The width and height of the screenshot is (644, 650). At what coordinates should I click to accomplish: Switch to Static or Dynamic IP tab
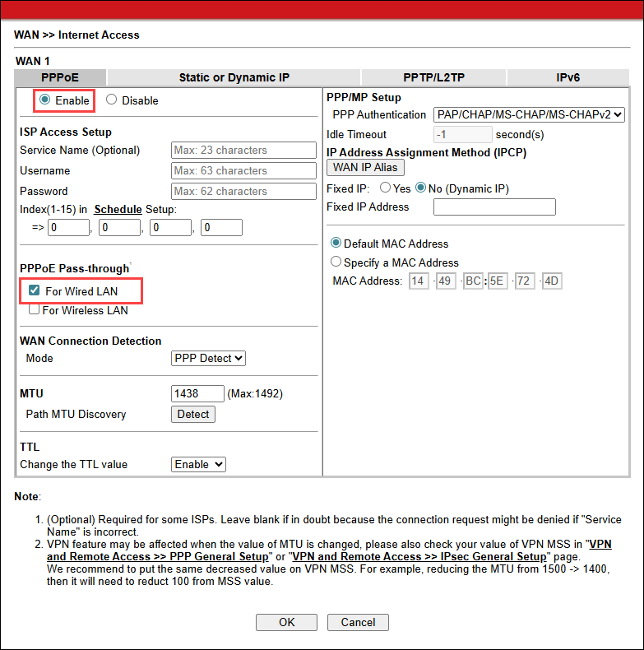point(234,77)
